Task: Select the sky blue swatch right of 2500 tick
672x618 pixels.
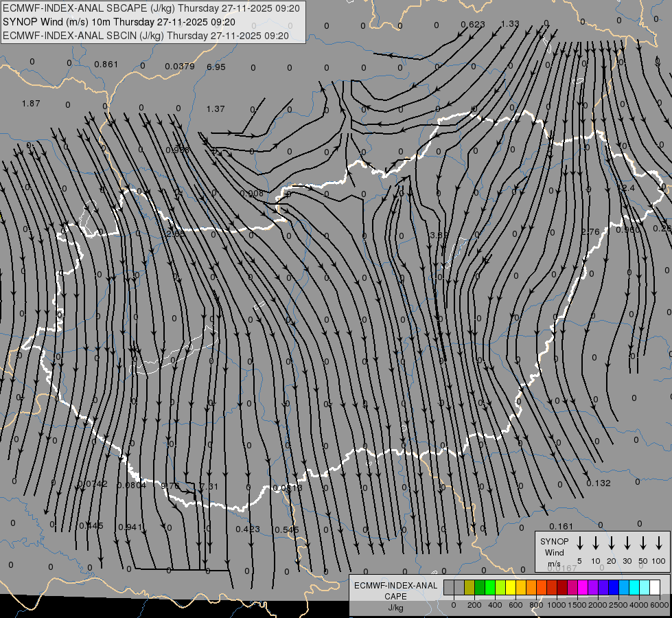Action: click(623, 588)
